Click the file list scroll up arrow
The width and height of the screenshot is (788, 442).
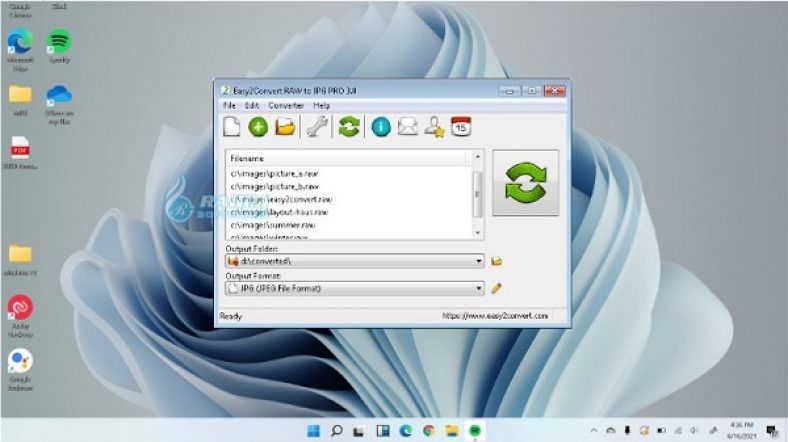tap(478, 156)
